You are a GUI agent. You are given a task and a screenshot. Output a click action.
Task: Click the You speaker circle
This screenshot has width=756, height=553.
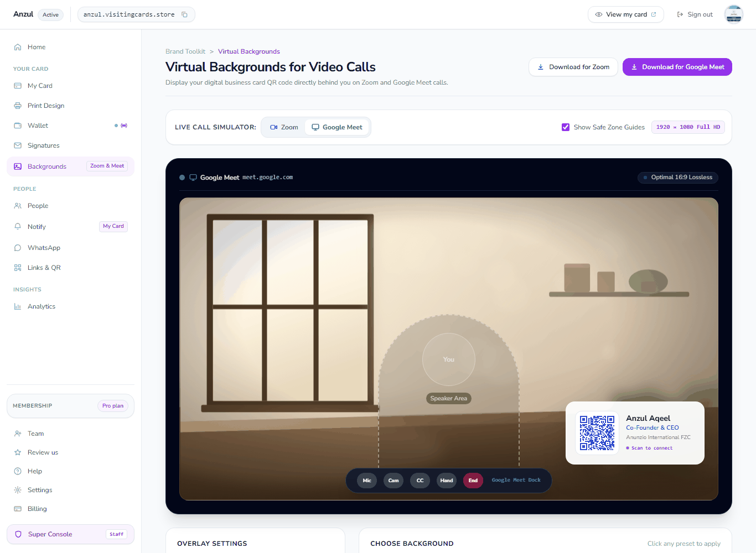(449, 359)
